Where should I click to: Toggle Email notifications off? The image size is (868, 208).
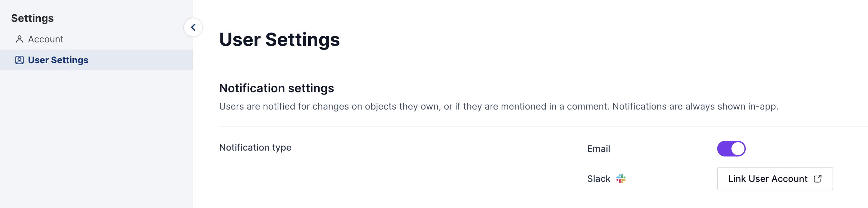731,149
